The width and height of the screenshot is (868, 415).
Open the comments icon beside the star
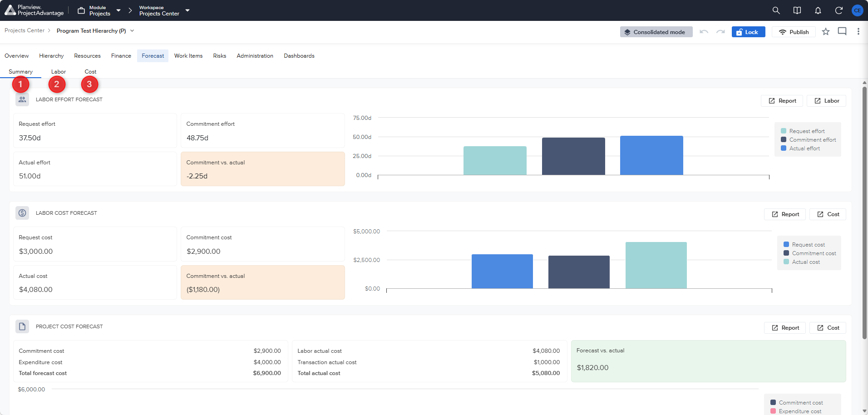(x=842, y=31)
